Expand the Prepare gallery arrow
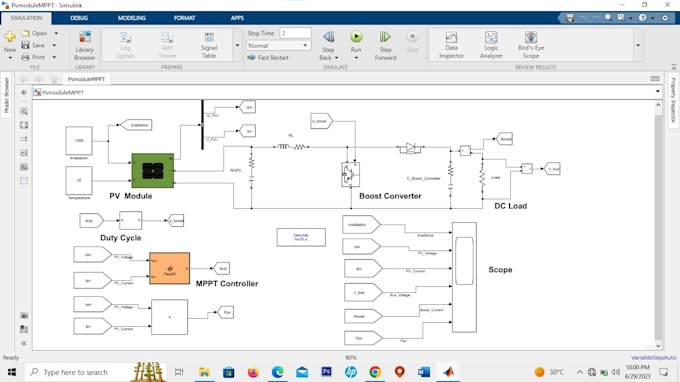The image size is (680, 382). pyautogui.click(x=237, y=46)
